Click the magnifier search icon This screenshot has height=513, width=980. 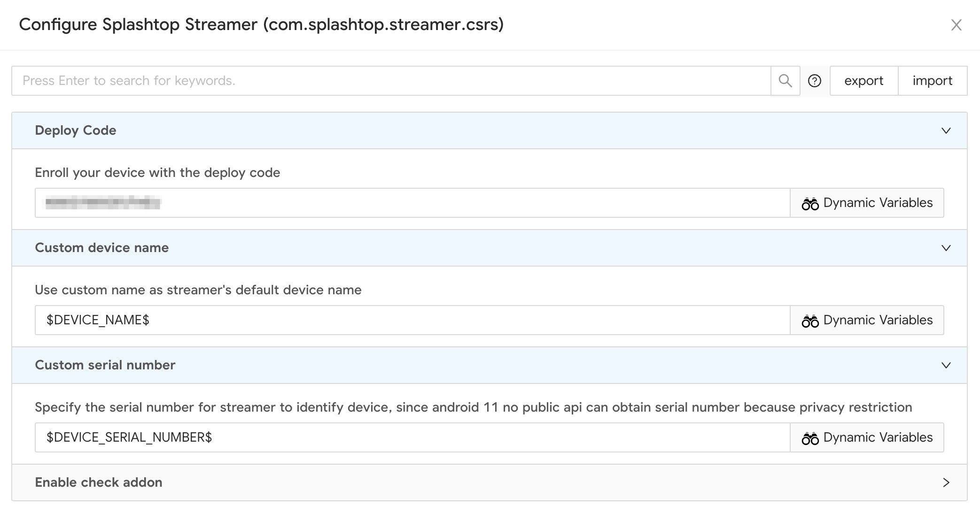tap(785, 81)
